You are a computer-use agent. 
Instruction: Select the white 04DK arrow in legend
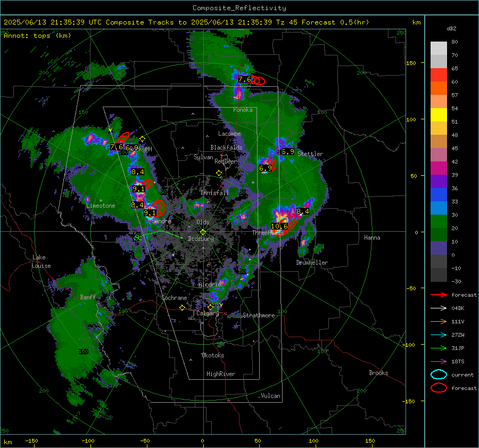click(x=439, y=308)
